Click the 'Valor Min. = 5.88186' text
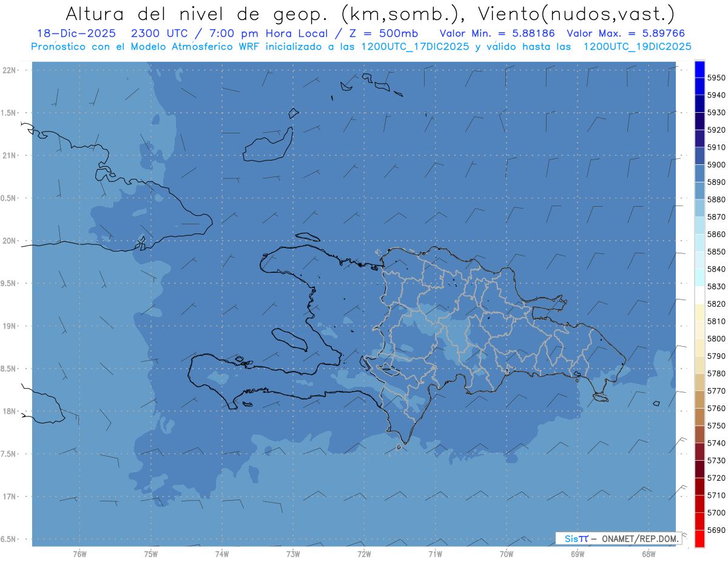This screenshot has height=562, width=728. pyautogui.click(x=497, y=33)
